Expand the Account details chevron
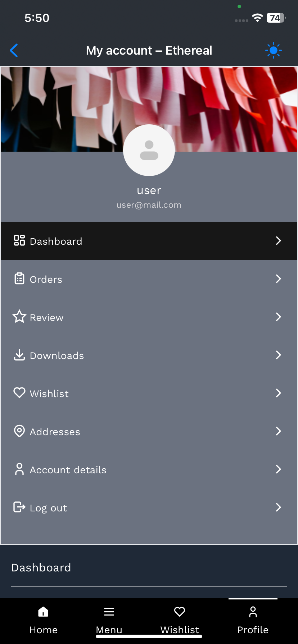 point(278,469)
